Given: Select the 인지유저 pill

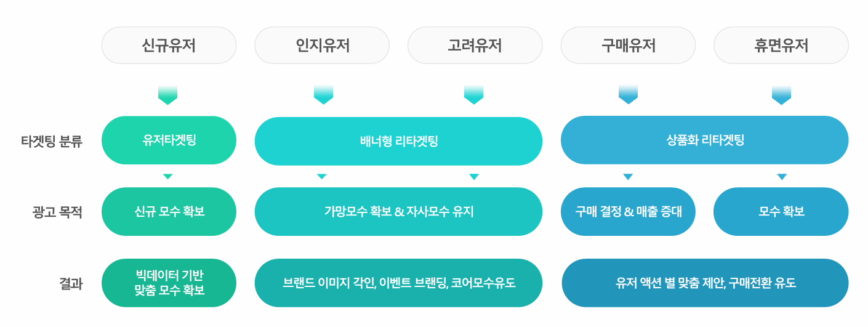Looking at the screenshot, I should coord(322,46).
